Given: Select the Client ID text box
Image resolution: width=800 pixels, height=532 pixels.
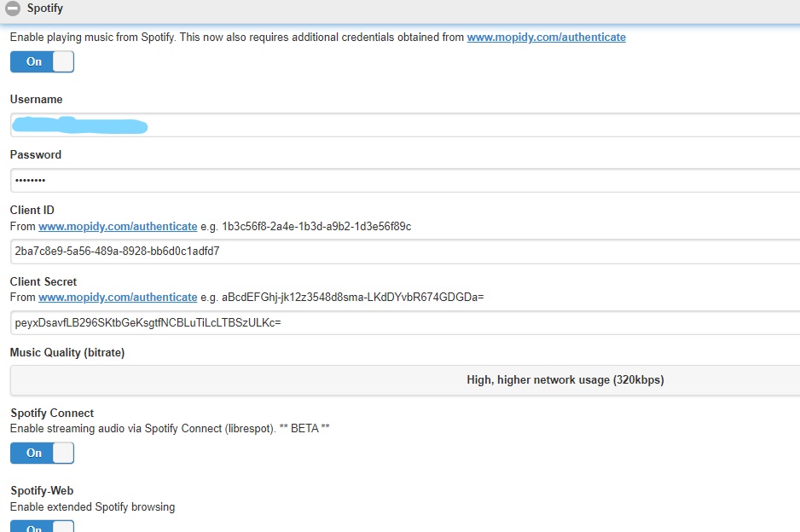Looking at the screenshot, I should coord(405,252).
